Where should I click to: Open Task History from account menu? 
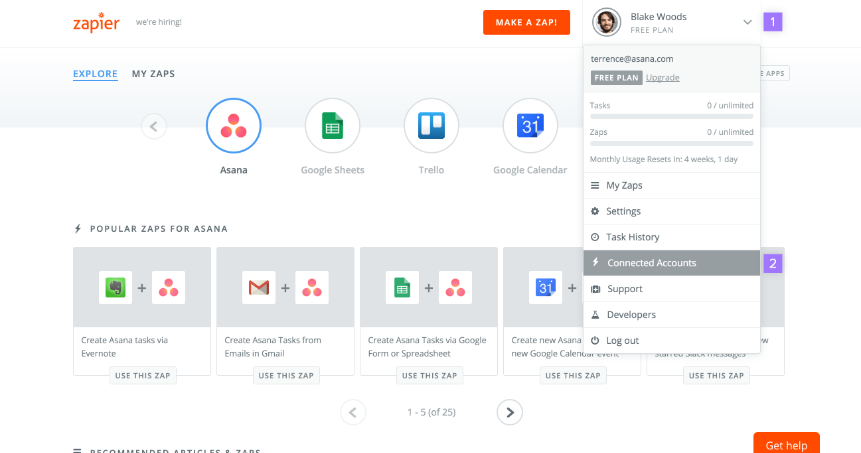click(x=672, y=237)
